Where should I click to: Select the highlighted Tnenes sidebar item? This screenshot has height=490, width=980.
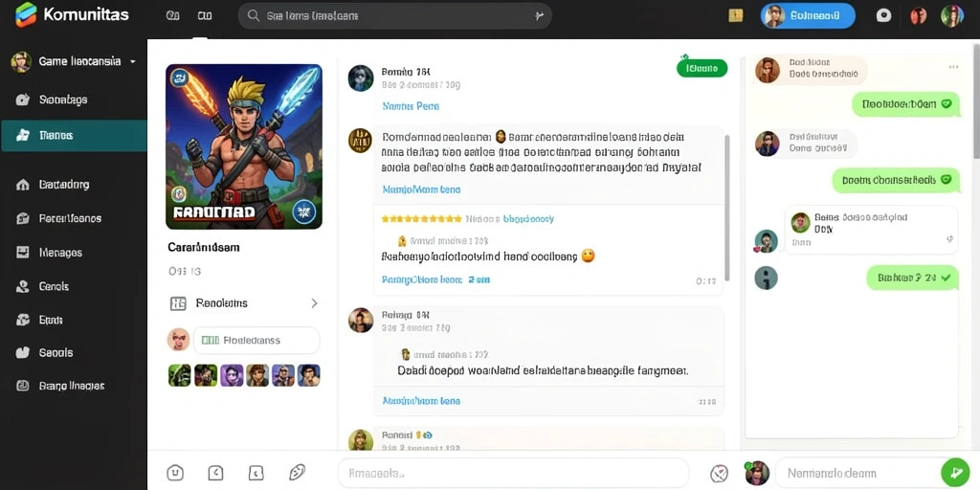(x=74, y=136)
